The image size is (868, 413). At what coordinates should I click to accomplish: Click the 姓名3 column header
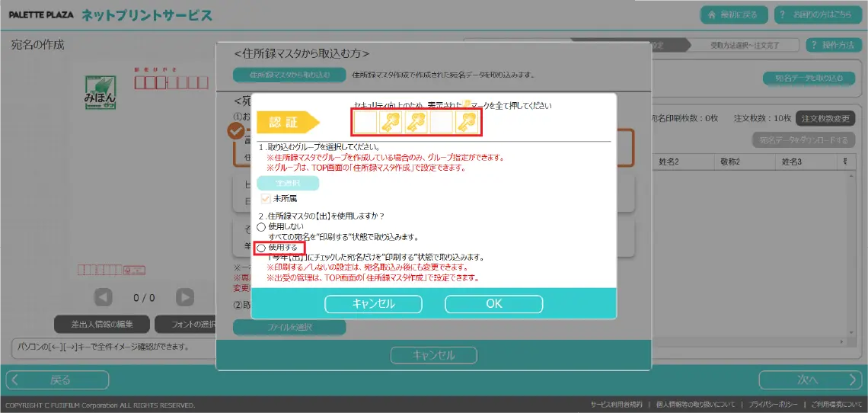point(806,162)
